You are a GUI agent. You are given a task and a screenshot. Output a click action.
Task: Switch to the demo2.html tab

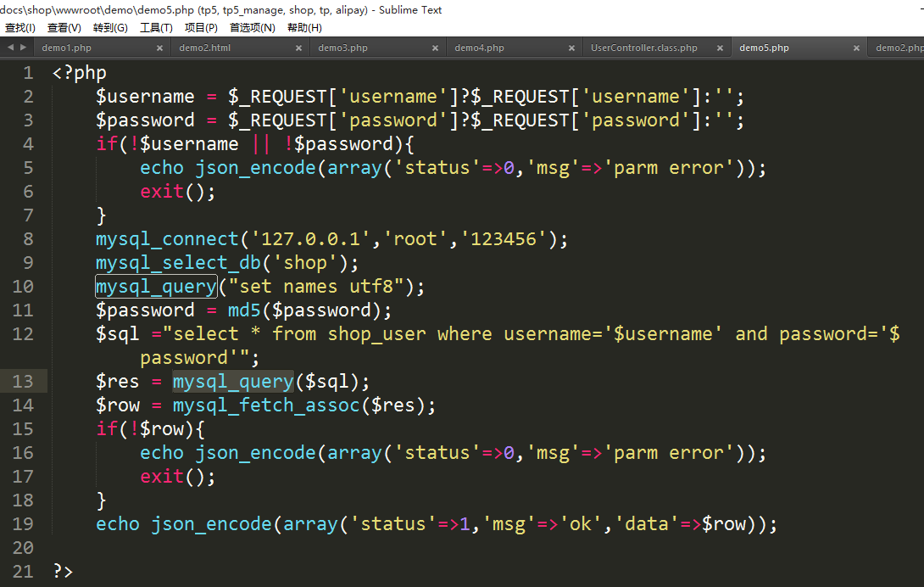(205, 48)
